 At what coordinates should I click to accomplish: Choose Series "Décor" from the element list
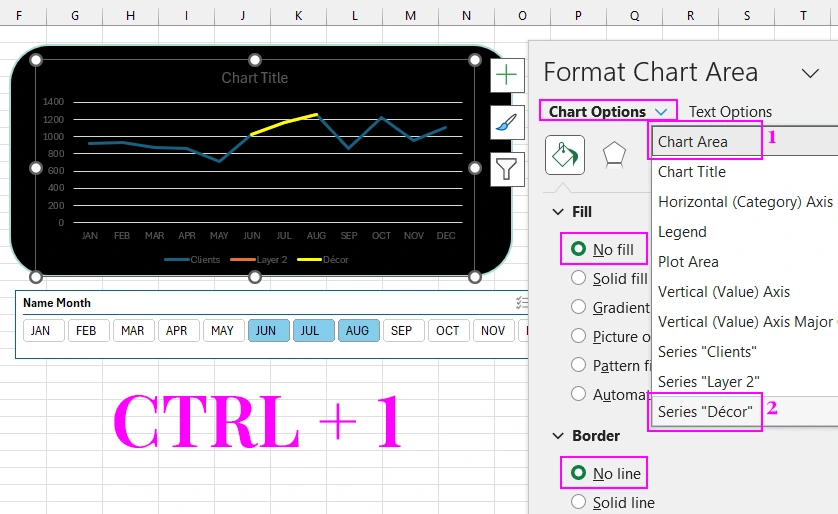coord(705,411)
